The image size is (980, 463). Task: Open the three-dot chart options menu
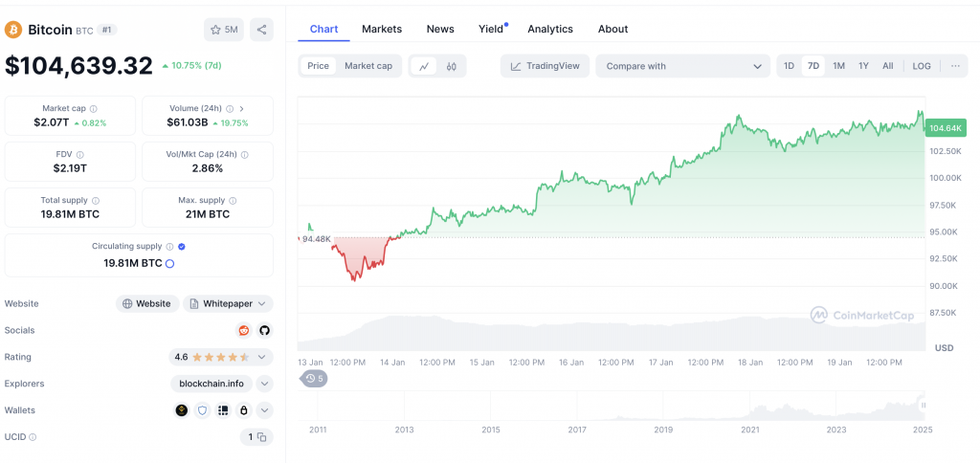[x=955, y=66]
